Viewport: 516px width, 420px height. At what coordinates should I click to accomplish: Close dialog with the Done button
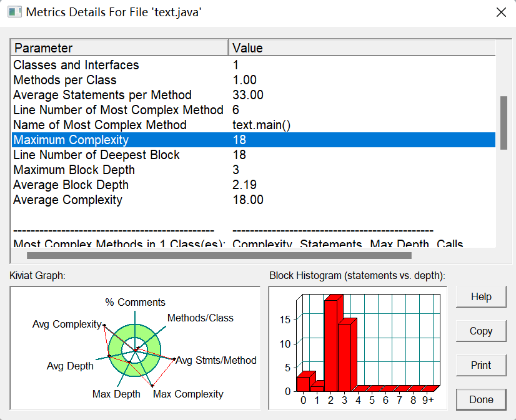pyautogui.click(x=481, y=399)
